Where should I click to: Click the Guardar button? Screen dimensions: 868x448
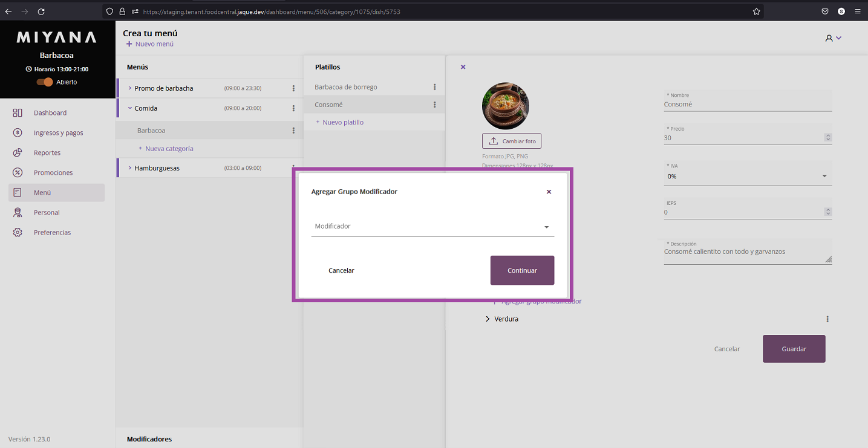pyautogui.click(x=794, y=349)
